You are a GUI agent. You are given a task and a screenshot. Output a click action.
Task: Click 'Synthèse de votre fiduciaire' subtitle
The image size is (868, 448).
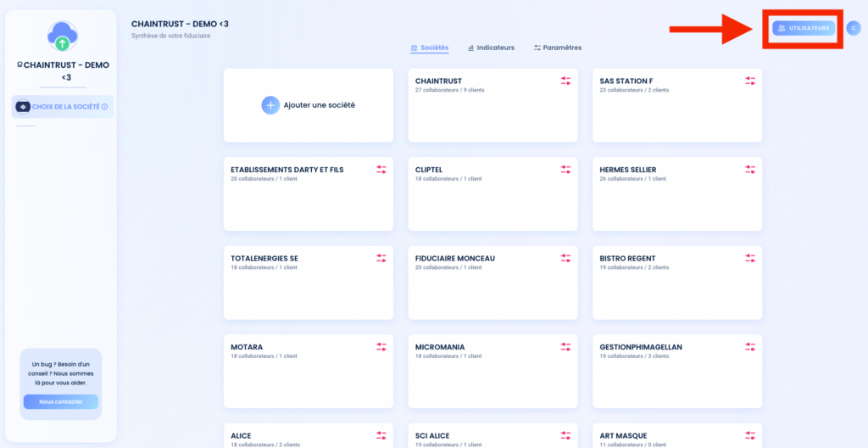170,36
